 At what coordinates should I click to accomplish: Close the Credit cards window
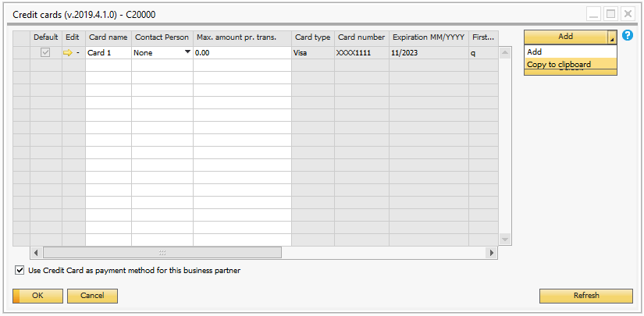[628, 14]
